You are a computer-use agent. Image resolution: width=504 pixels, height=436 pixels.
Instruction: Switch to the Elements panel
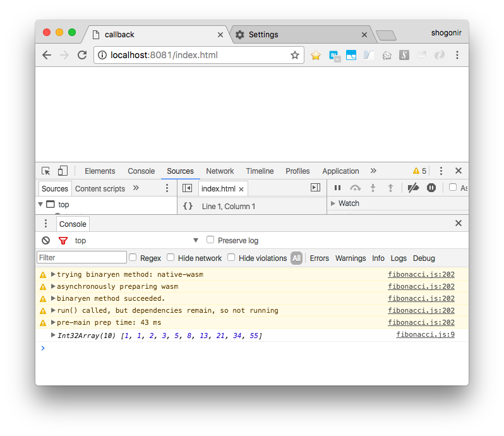pyautogui.click(x=100, y=171)
